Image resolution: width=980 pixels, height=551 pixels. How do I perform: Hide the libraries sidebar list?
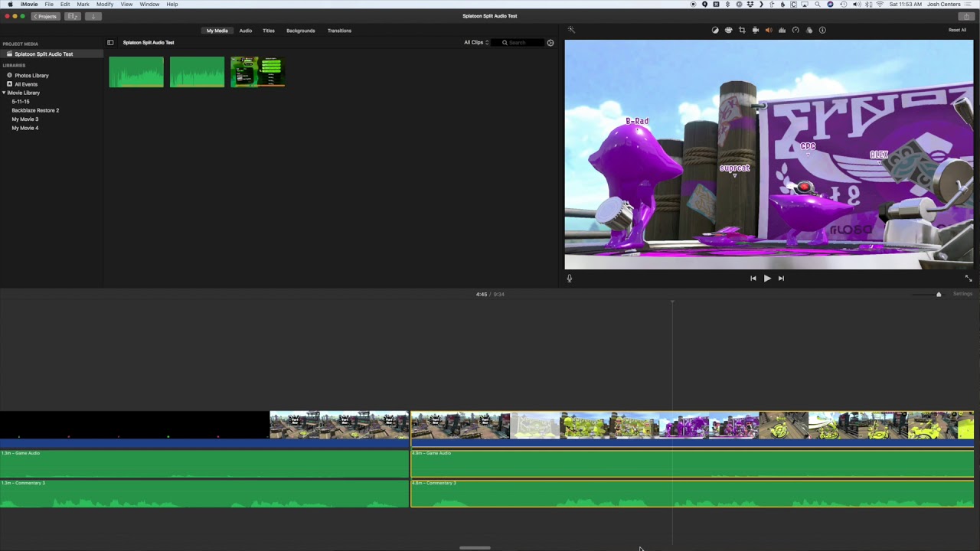(x=110, y=43)
